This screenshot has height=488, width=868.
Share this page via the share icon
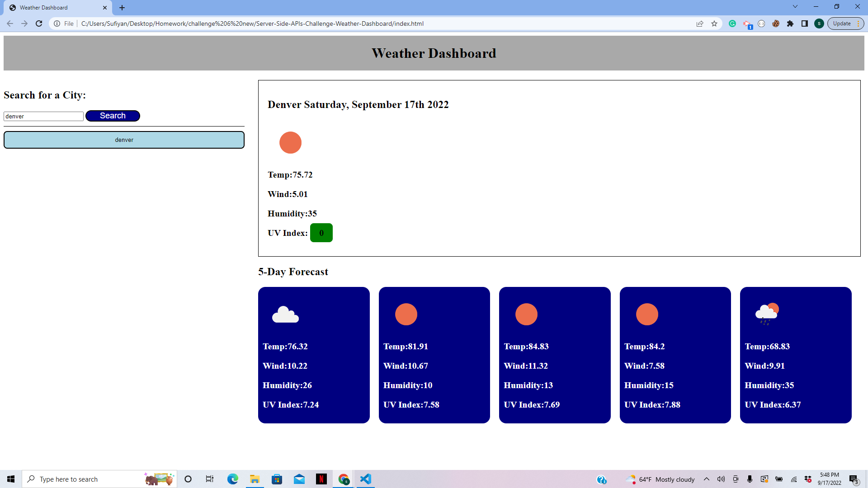(x=700, y=23)
